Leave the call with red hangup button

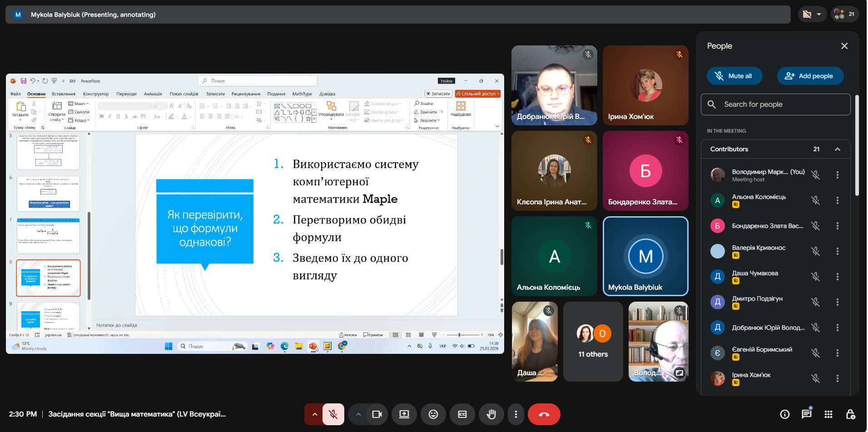pos(544,414)
